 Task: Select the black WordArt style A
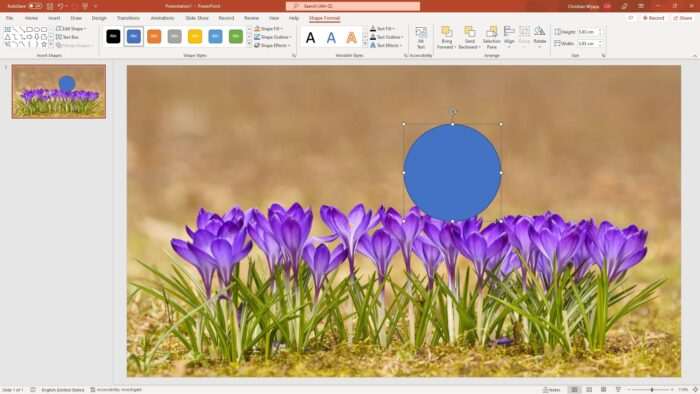click(311, 37)
